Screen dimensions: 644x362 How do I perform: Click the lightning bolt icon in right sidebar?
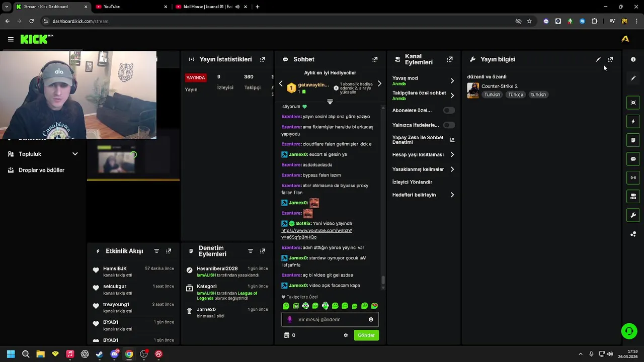tap(633, 121)
